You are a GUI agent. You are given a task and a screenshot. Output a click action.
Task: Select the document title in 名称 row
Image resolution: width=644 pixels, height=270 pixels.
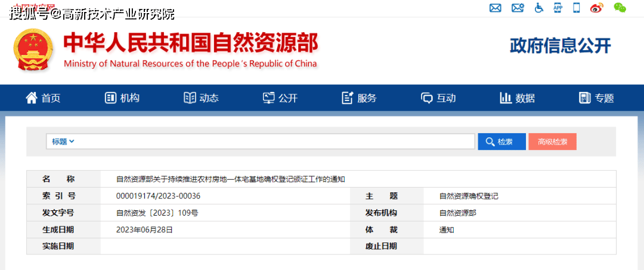tap(230, 179)
